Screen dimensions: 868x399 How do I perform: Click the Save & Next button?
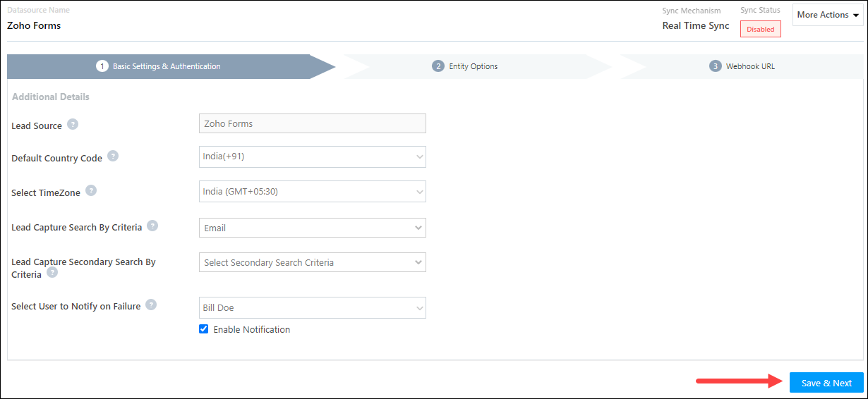[x=826, y=383]
